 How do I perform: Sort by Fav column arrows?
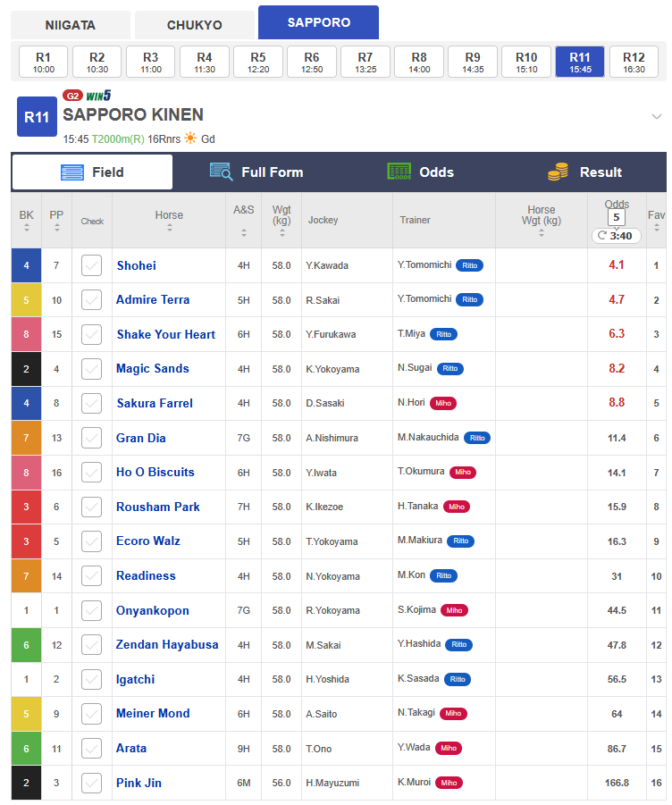pos(657,228)
